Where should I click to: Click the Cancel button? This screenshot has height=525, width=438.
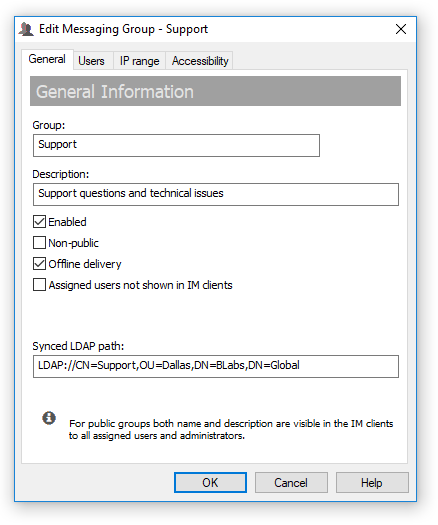coord(291,482)
